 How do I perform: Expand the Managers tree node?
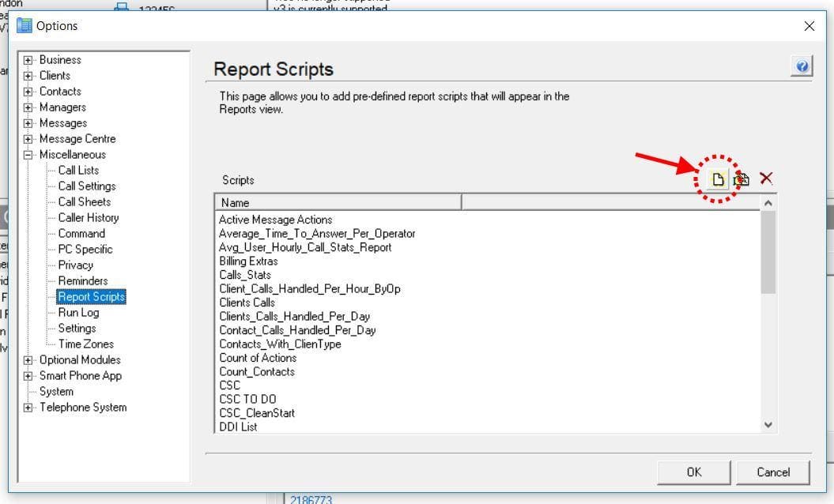(x=28, y=107)
